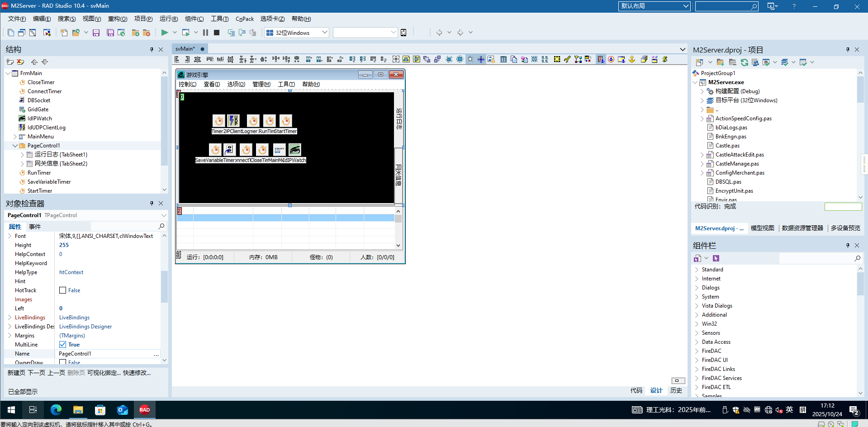
Task: Click the move-up arrow in Structure panel
Action: 34,62
